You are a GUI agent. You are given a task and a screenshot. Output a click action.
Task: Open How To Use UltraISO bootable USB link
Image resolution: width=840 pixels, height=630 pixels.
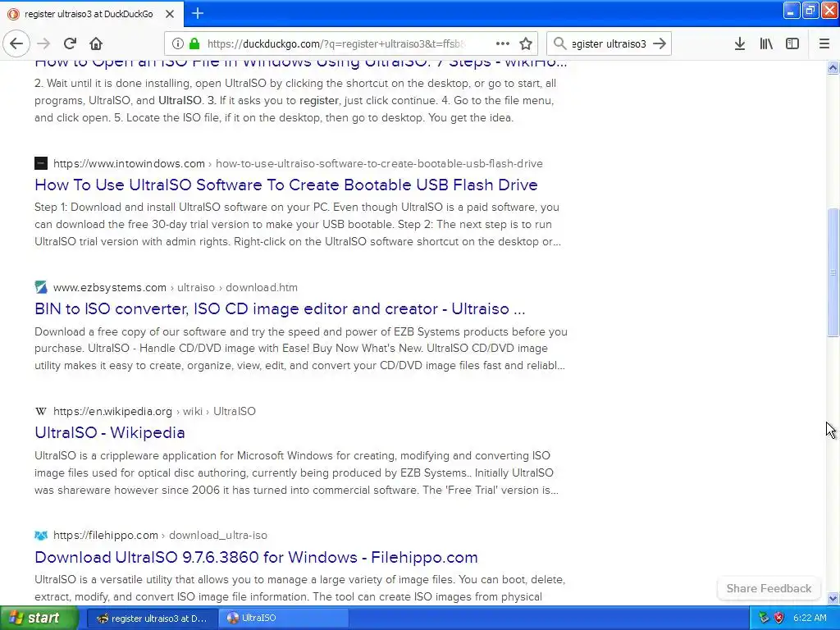pyautogui.click(x=286, y=185)
